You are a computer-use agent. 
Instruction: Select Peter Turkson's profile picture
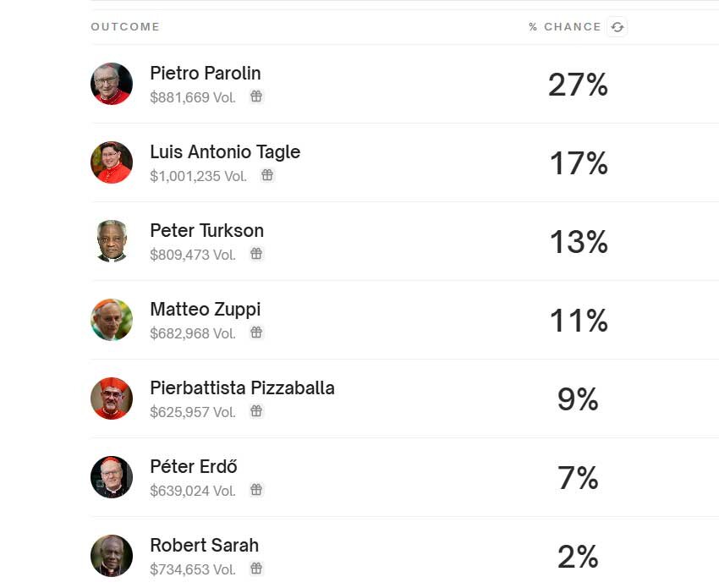pos(112,241)
